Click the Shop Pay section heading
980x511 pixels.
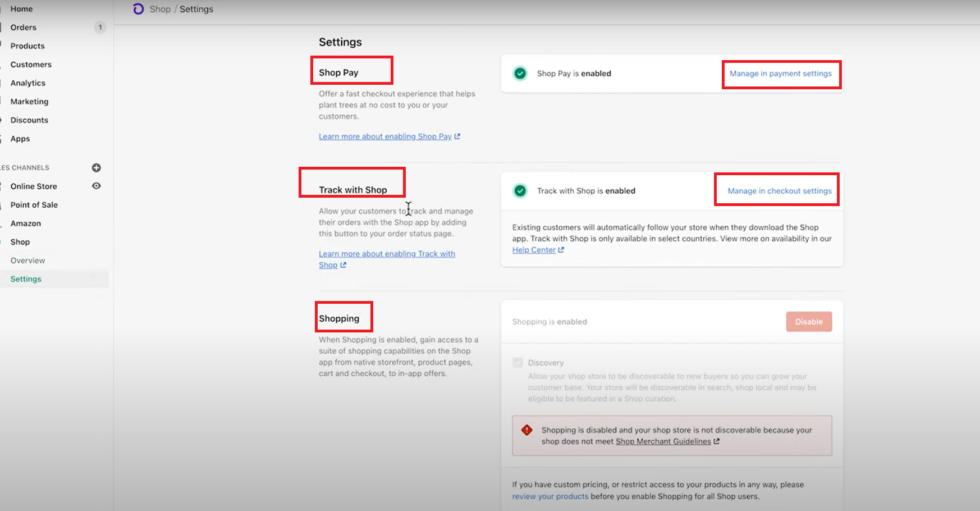pos(338,72)
